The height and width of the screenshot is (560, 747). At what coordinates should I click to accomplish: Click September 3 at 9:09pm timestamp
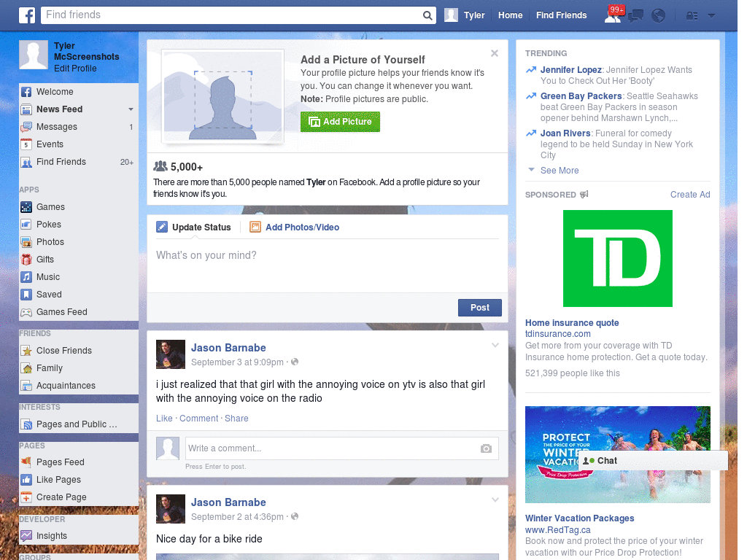(x=237, y=362)
